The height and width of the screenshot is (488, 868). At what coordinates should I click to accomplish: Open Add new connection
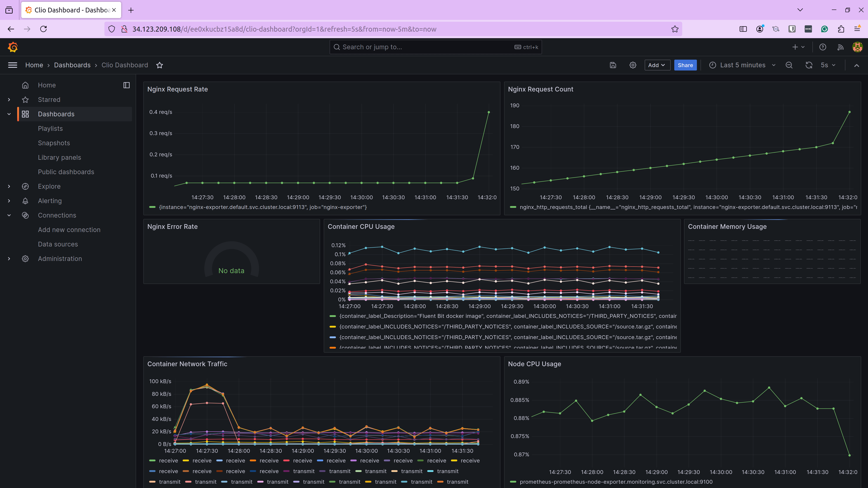tap(69, 230)
